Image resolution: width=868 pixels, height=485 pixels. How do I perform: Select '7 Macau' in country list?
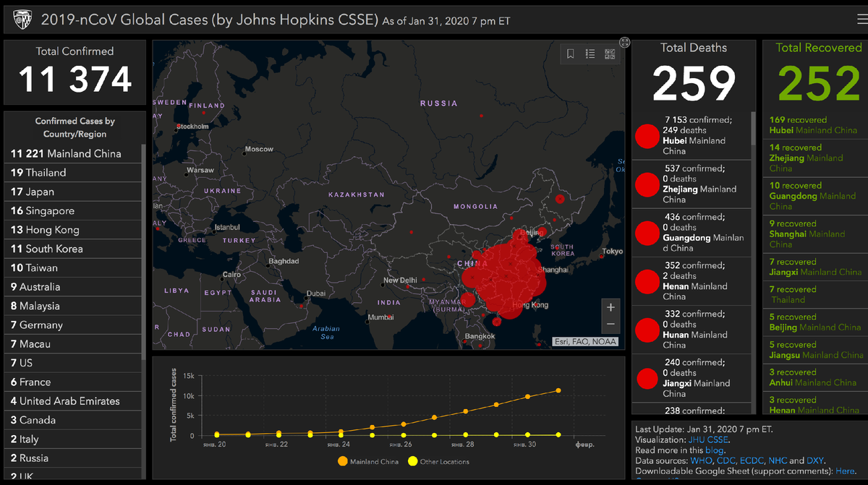(x=72, y=344)
